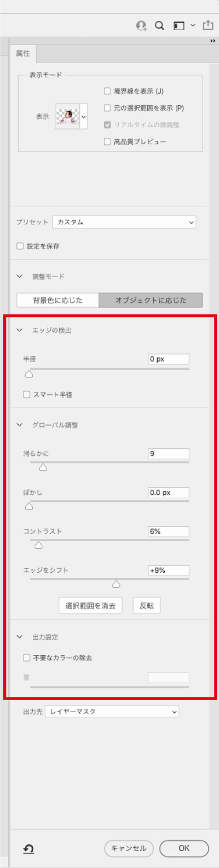Open the 出力先 レイヤーマスク dropdown
The height and width of the screenshot is (868, 219).
click(x=112, y=712)
